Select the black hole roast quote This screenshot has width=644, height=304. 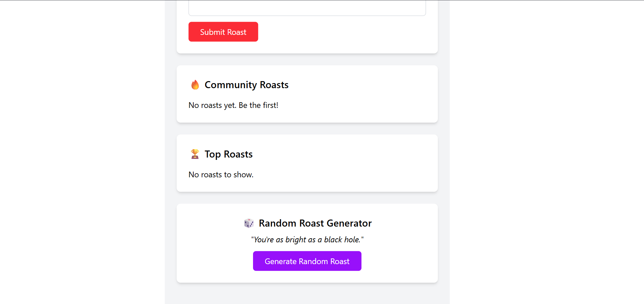click(307, 240)
